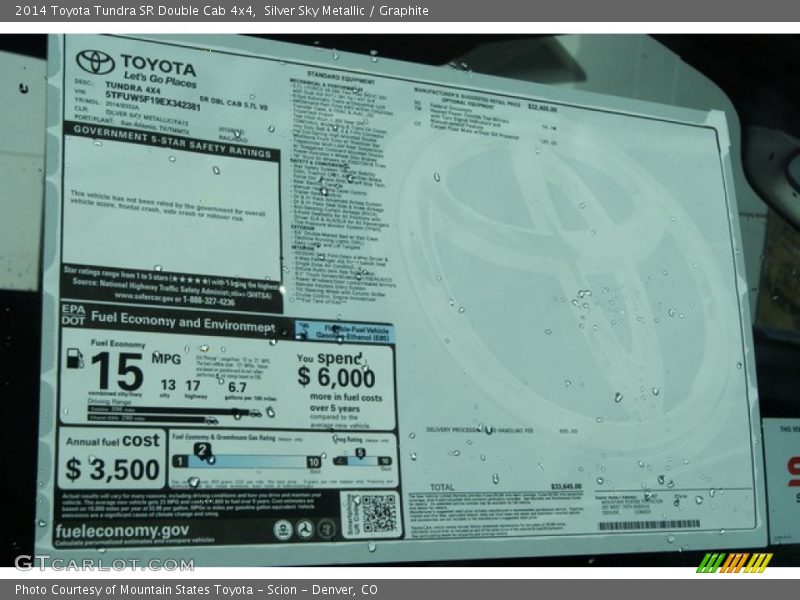Click the '$ 3,500' annual fuel cost

(x=112, y=469)
